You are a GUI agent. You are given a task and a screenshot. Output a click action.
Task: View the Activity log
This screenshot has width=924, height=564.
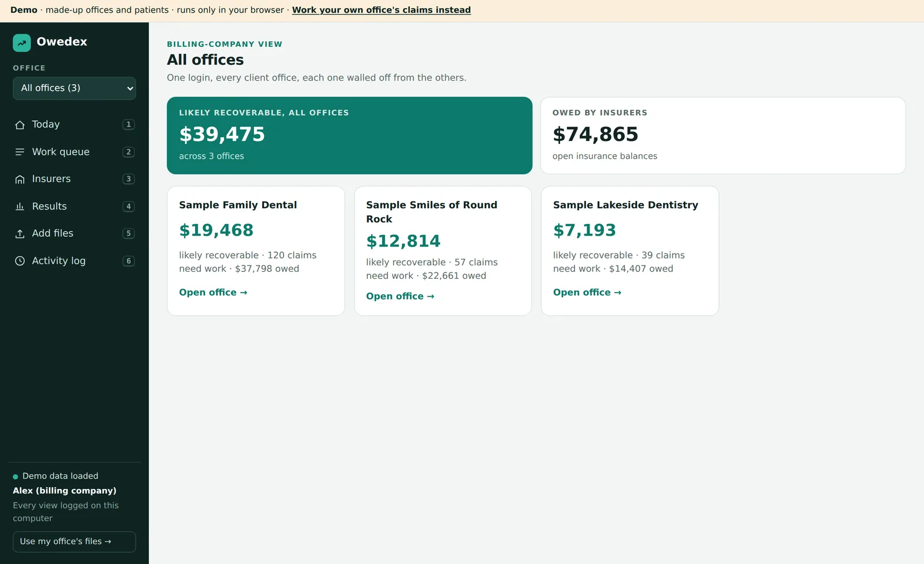coord(74,261)
